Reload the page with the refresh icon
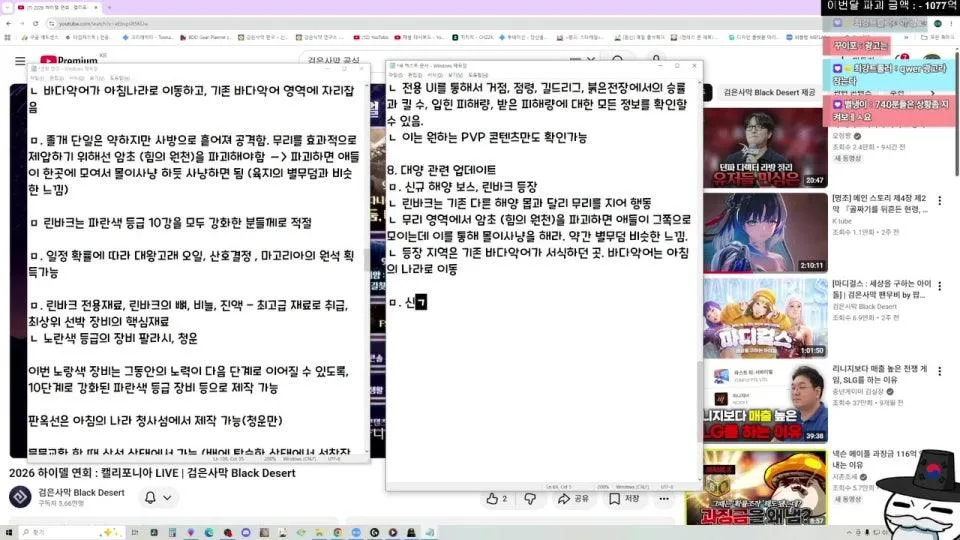The height and width of the screenshot is (540, 960). click(36, 23)
